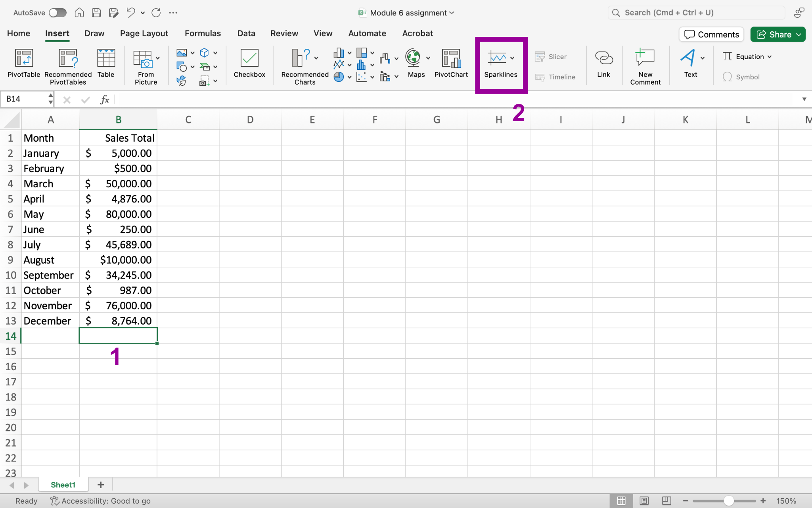Image resolution: width=812 pixels, height=508 pixels.
Task: Click the 3D Models cube icon
Action: tap(204, 53)
